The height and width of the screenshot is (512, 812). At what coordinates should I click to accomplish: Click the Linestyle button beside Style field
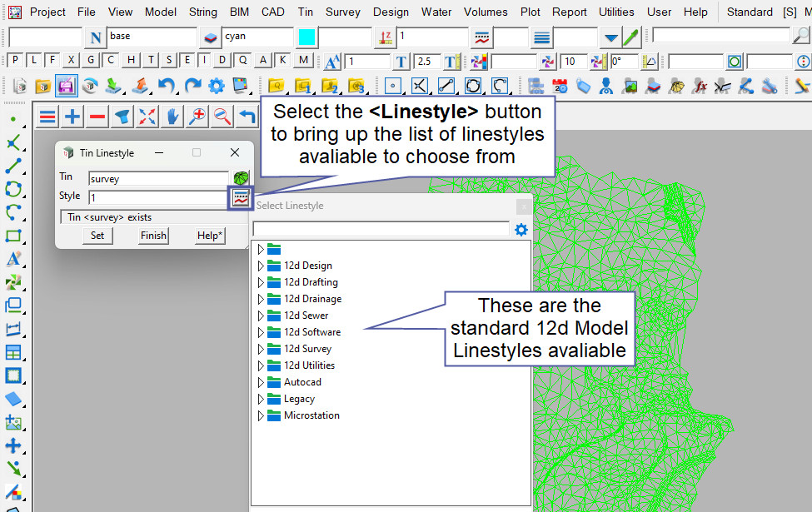point(241,197)
